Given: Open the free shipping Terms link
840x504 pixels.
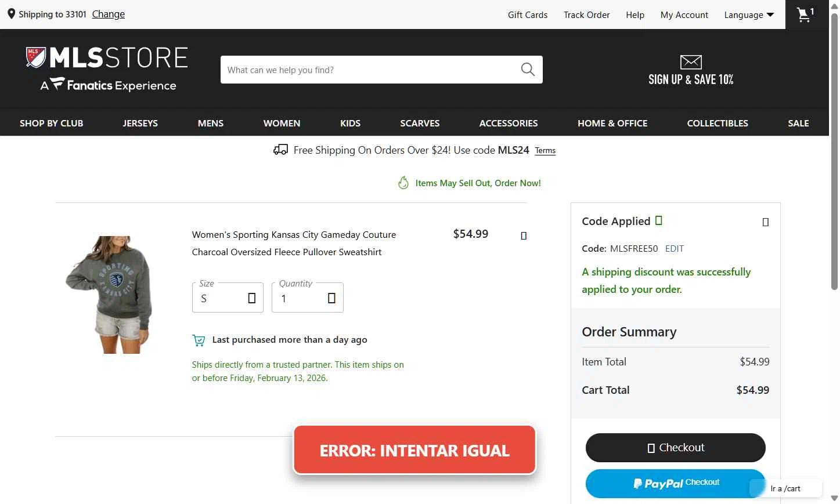Looking at the screenshot, I should [545, 151].
